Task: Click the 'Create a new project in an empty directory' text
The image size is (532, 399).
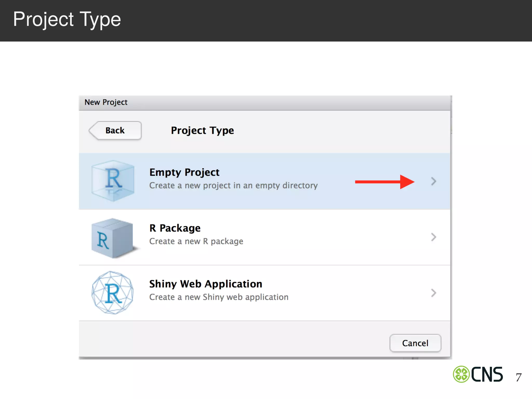Action: tap(233, 185)
